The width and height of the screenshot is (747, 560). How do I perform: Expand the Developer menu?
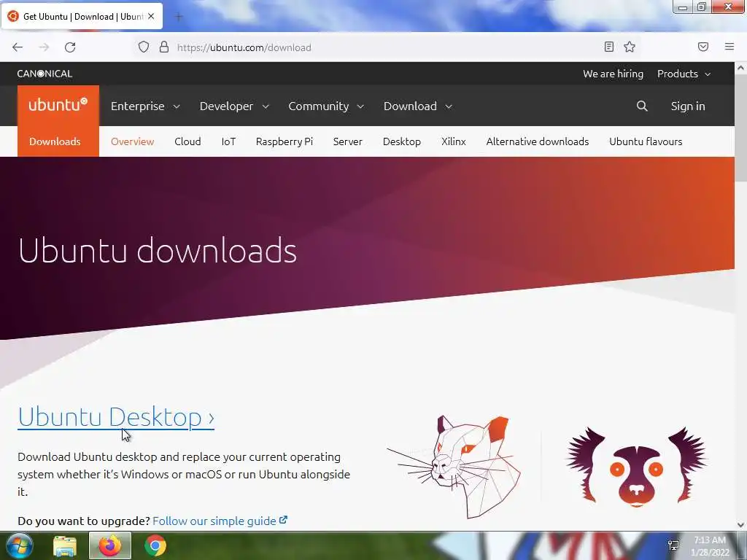coord(234,106)
